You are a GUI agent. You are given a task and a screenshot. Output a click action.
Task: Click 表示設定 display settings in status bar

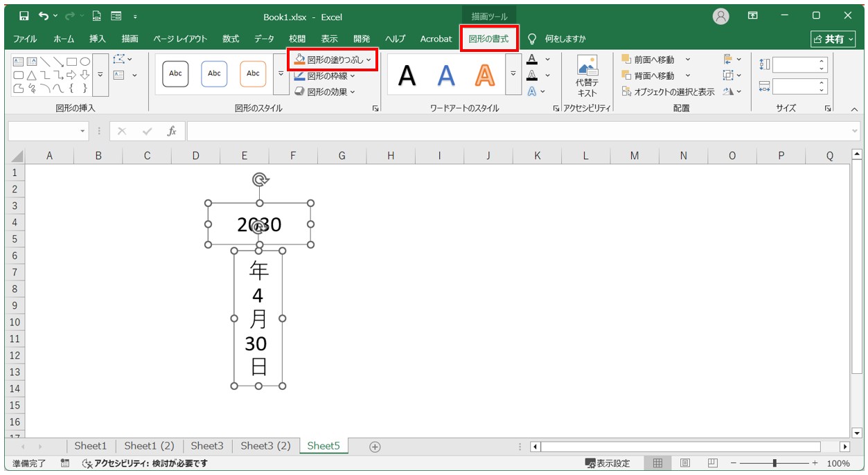608,463
